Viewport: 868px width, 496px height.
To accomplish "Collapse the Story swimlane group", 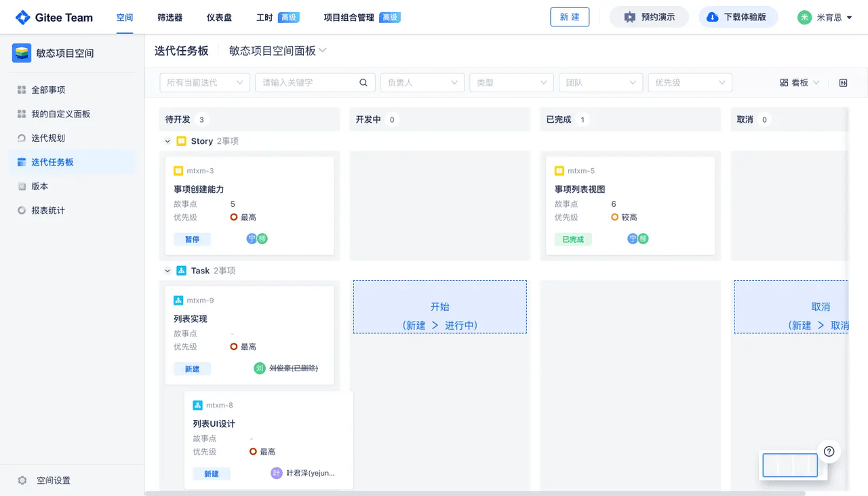I will pyautogui.click(x=167, y=141).
